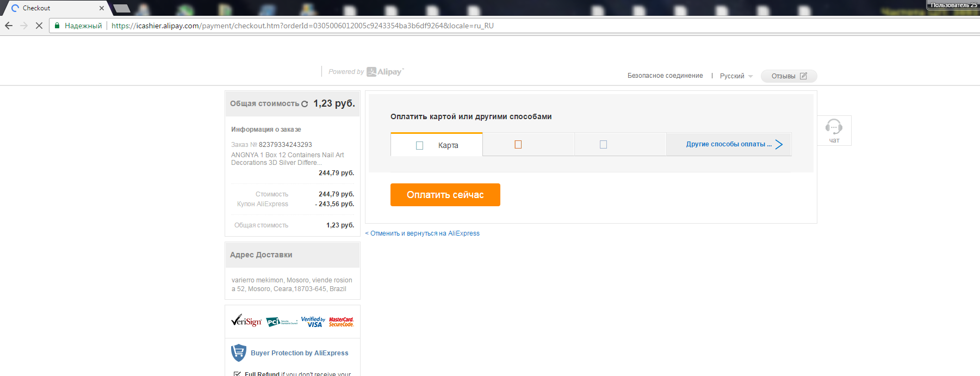Click the browser address bar URL
Image resolution: width=980 pixels, height=376 pixels.
click(302, 26)
